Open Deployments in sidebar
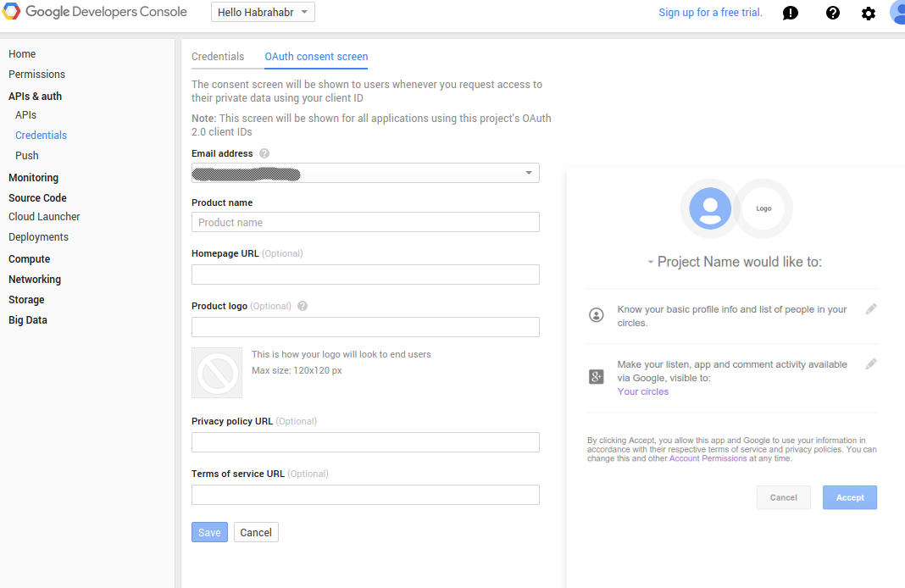The image size is (905, 588). coord(39,237)
